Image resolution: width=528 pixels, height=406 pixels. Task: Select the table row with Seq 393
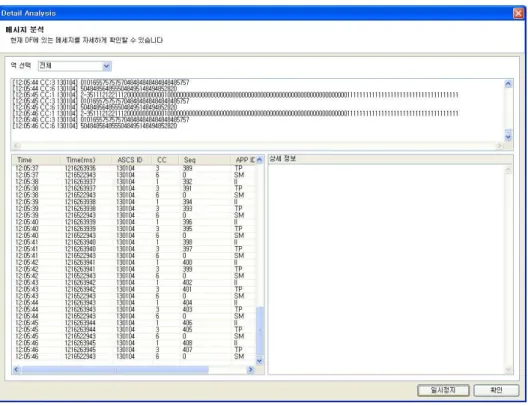coord(134,209)
